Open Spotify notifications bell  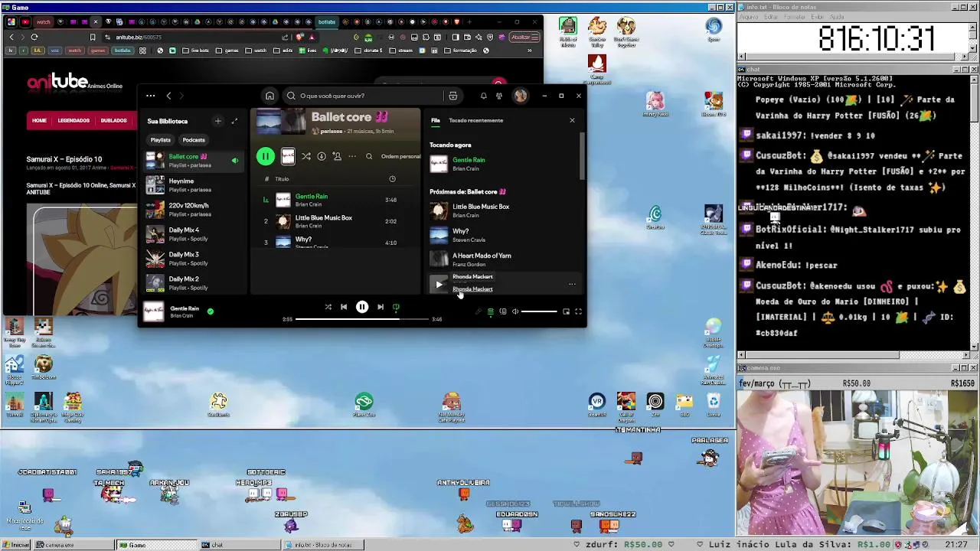pyautogui.click(x=483, y=96)
